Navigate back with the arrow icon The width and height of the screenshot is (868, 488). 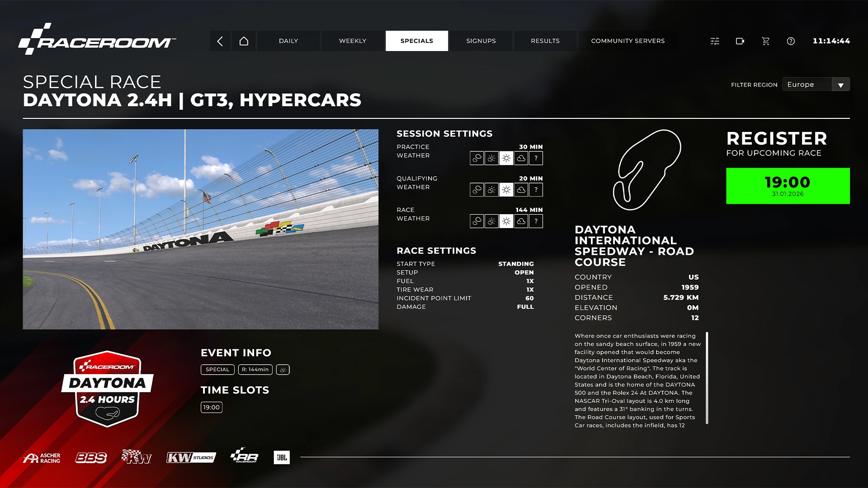coord(220,41)
